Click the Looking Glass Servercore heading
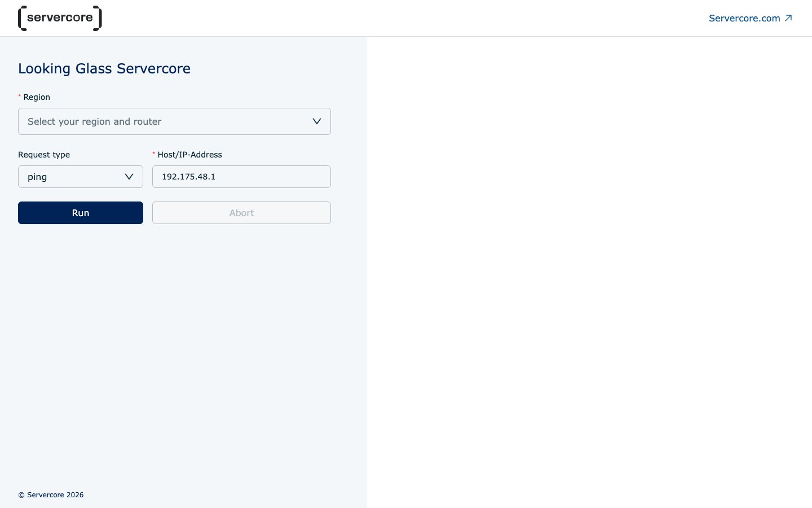The width and height of the screenshot is (812, 508). coord(104,68)
